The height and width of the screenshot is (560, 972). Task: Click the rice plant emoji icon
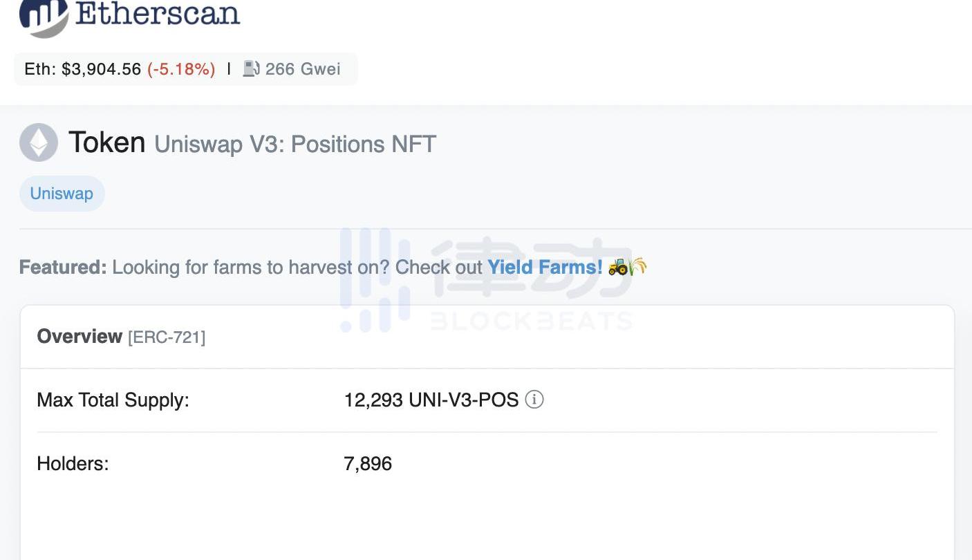coord(638,266)
